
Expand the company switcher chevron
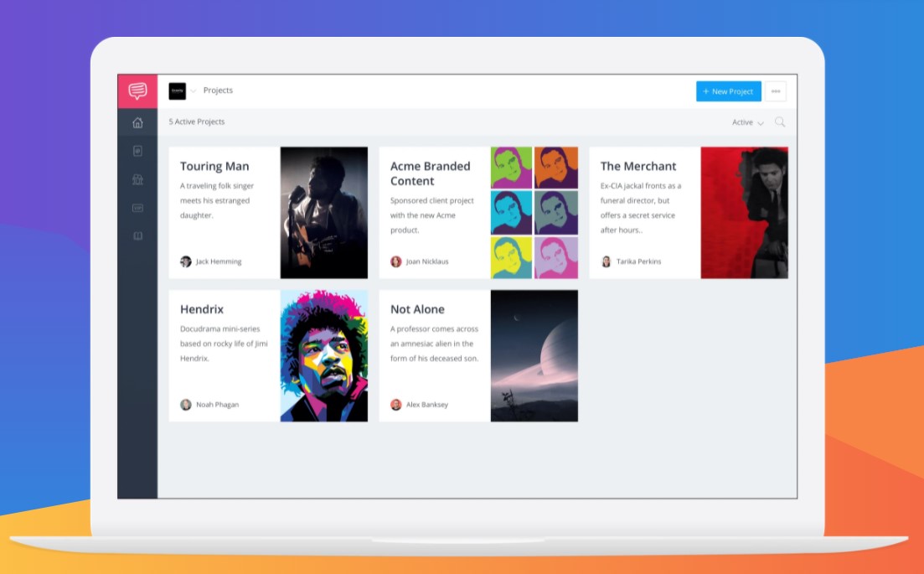coord(193,90)
